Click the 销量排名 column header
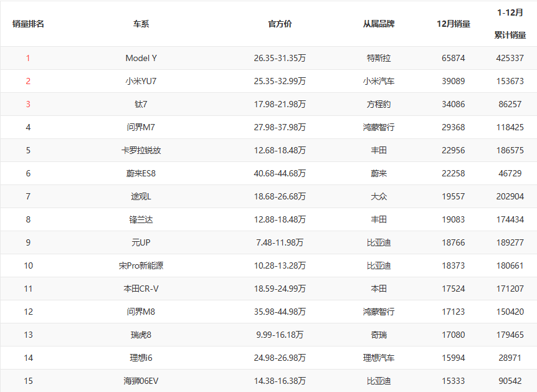Image resolution: width=537 pixels, height=392 pixels. pyautogui.click(x=28, y=24)
